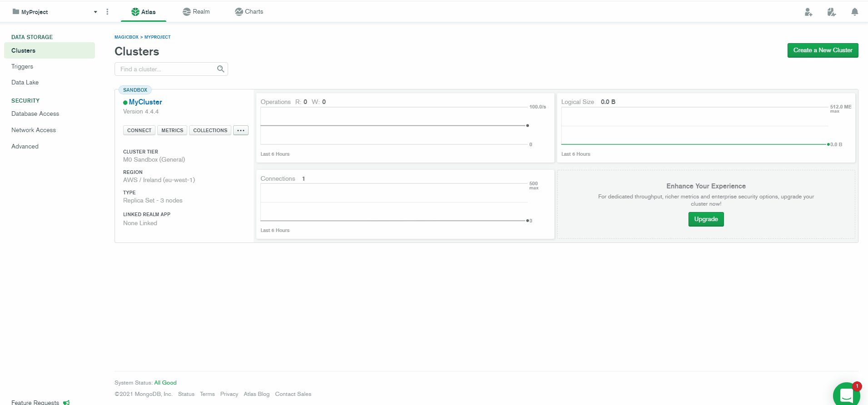Click the invite user icon in header
868x405 pixels.
tap(808, 12)
